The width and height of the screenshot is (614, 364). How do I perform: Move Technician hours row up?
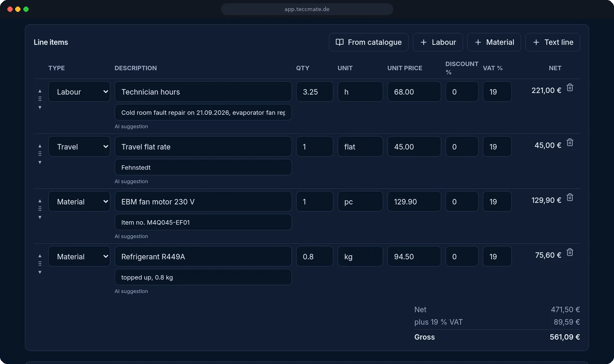point(40,91)
